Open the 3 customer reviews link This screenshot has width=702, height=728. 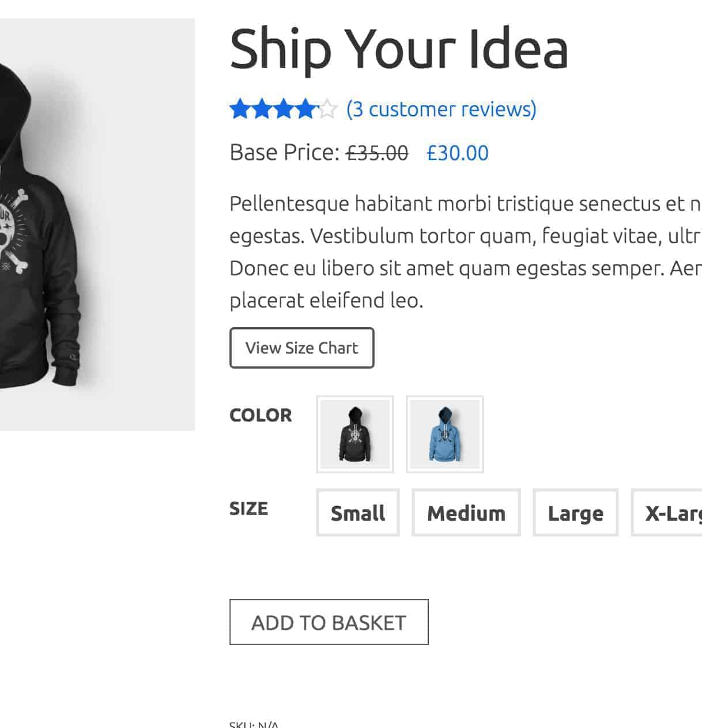click(x=441, y=109)
